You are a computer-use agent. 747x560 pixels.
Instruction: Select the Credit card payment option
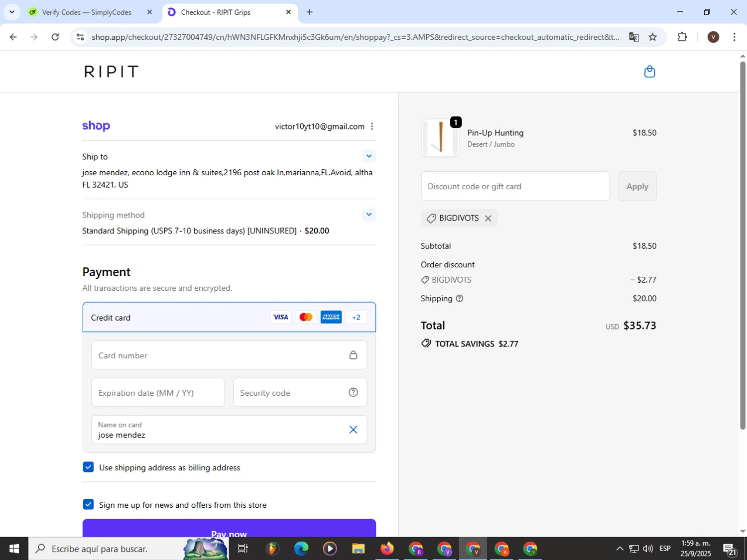(x=229, y=317)
